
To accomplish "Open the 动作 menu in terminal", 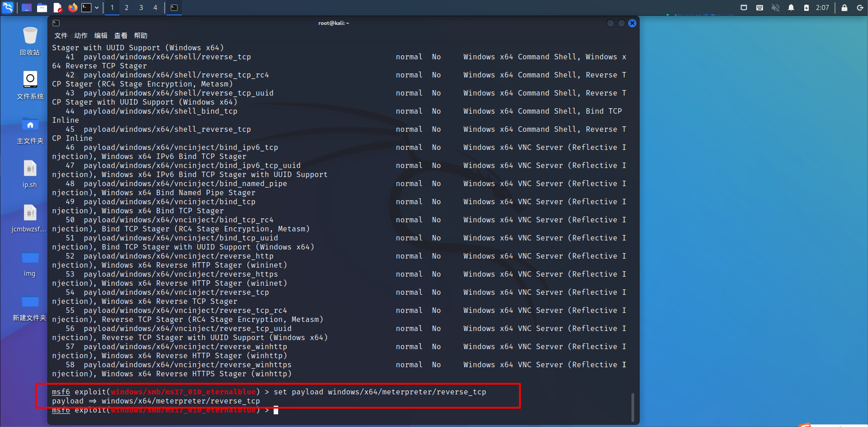I will click(x=81, y=36).
